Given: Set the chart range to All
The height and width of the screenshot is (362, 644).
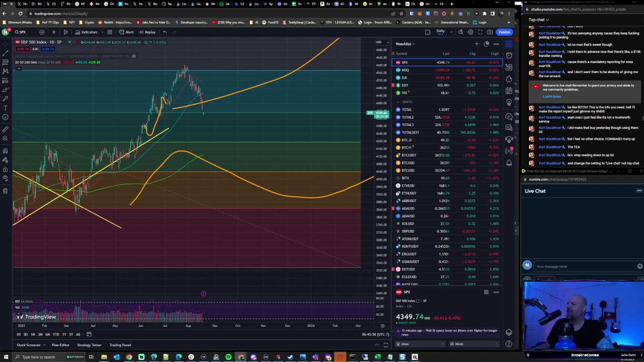Looking at the screenshot, I should 77,334.
